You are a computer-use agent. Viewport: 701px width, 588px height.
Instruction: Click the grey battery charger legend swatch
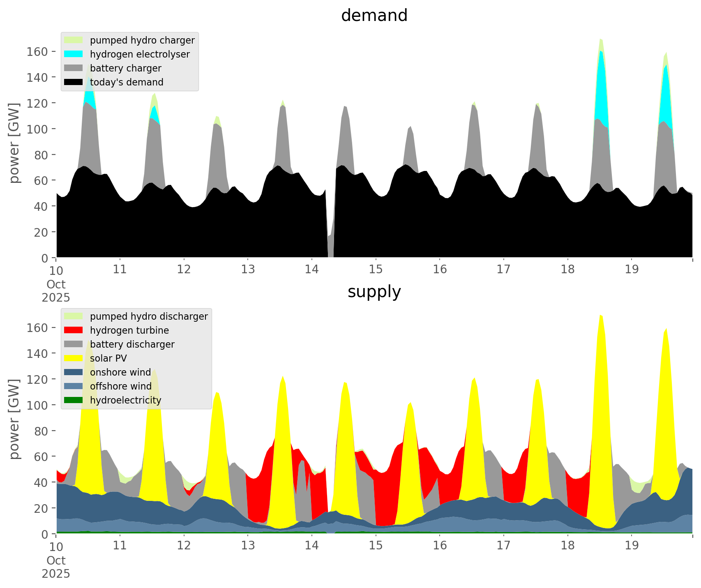coord(74,68)
